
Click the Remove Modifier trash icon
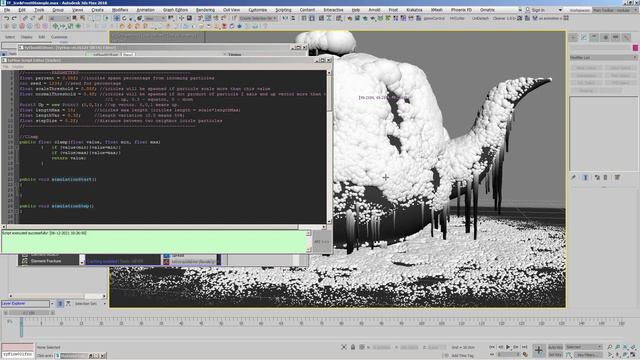(606, 178)
